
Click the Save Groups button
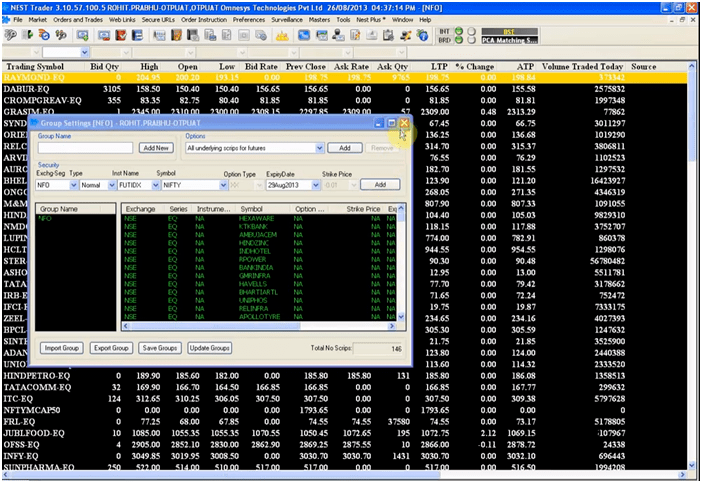160,348
